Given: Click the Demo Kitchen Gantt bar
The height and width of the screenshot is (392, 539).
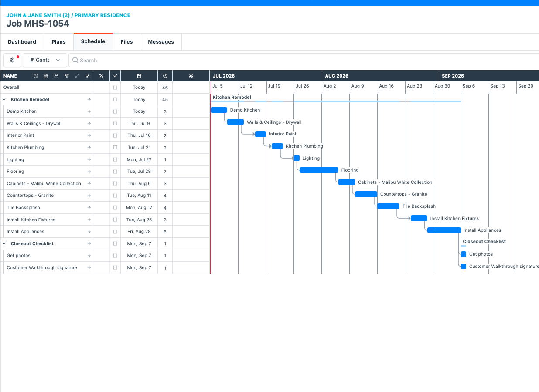Looking at the screenshot, I should [219, 110].
